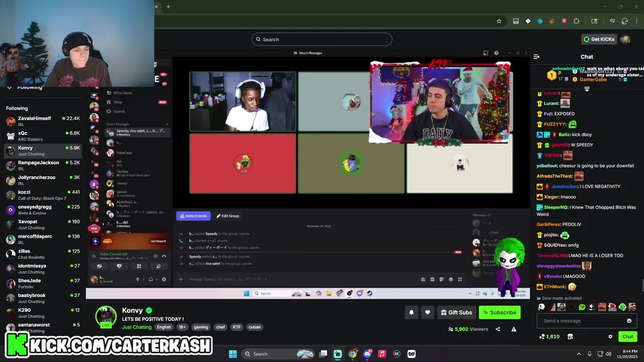
Task: Click the pink U shield extension icon
Action: click(x=564, y=21)
